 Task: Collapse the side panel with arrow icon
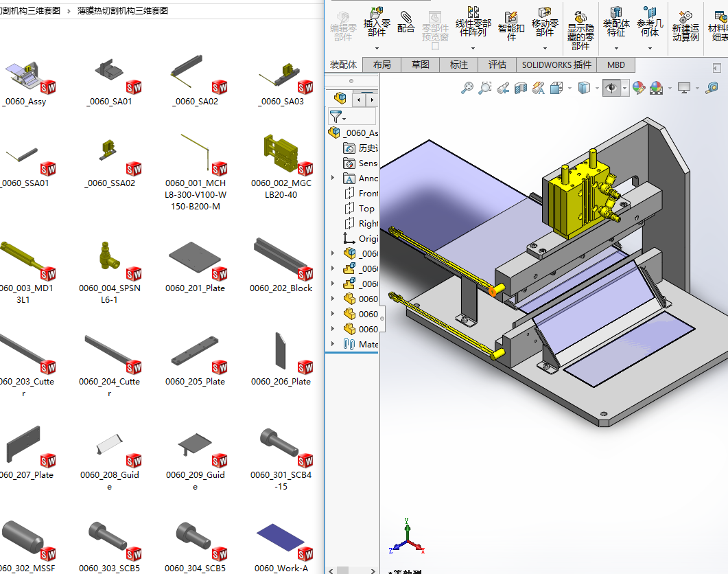[x=716, y=69]
